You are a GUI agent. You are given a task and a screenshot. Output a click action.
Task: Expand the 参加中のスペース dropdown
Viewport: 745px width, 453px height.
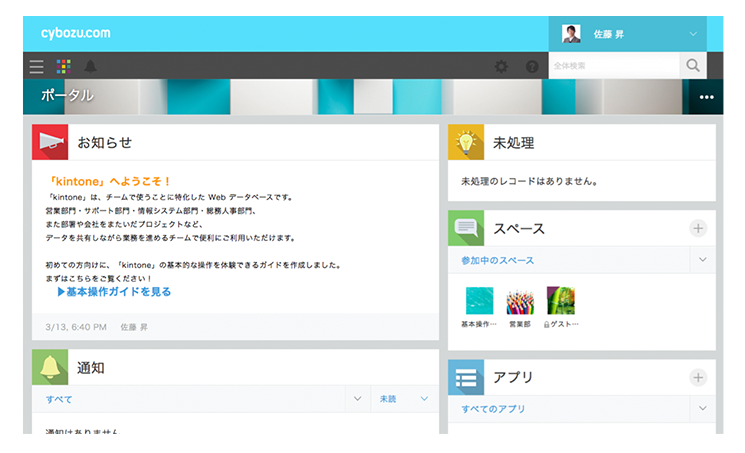click(702, 260)
